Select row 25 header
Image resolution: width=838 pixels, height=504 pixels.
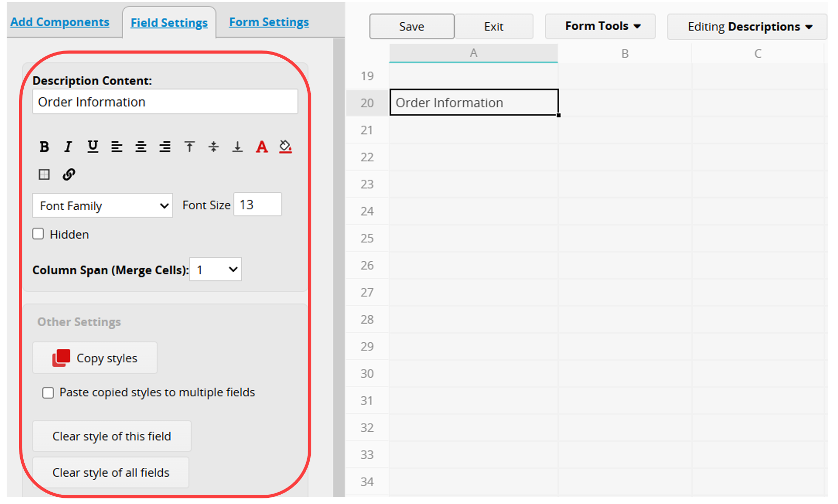367,238
